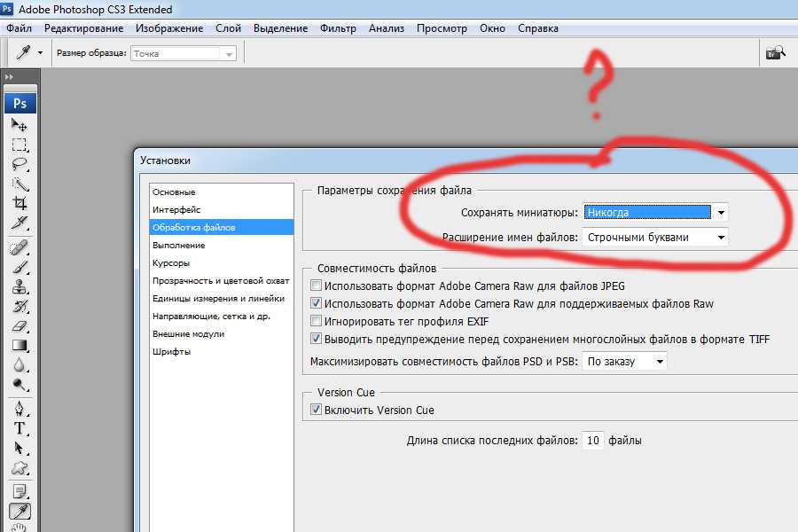Select the Custom Shape tool
The width and height of the screenshot is (798, 532).
point(20,467)
